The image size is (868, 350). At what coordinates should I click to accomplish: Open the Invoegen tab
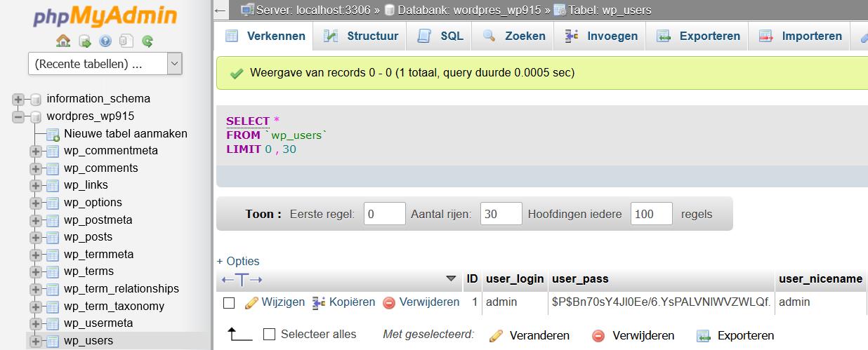pos(601,36)
